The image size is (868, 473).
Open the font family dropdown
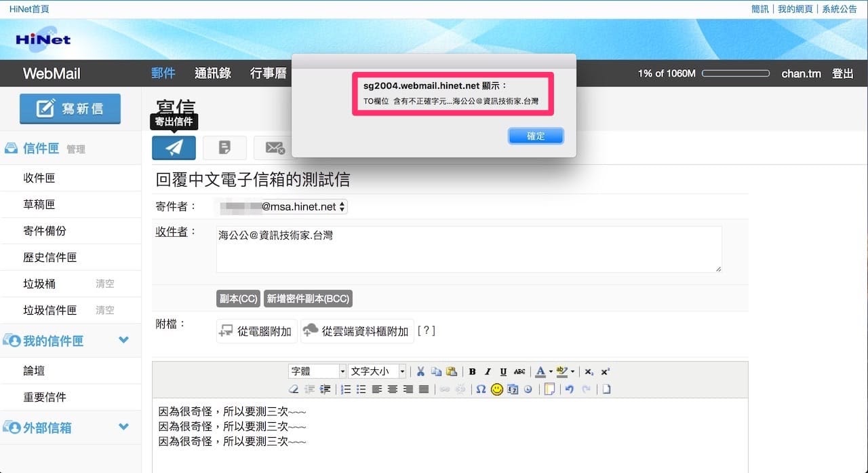point(316,371)
